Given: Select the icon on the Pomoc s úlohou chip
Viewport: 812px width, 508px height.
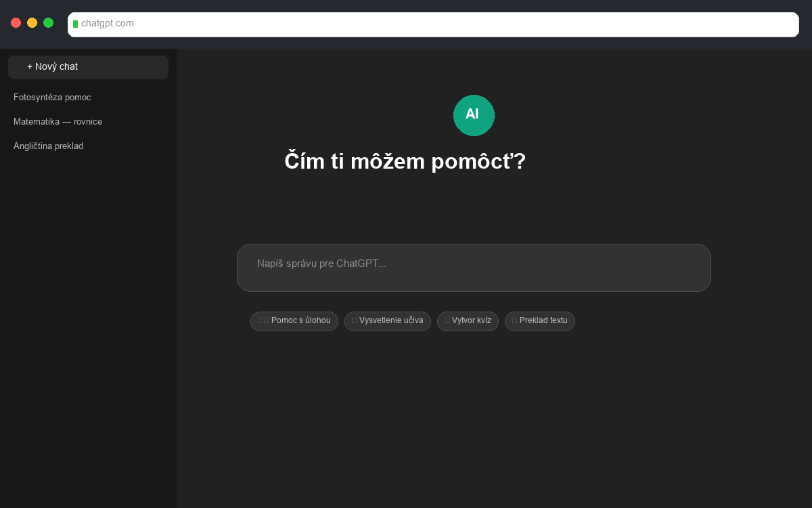Looking at the screenshot, I should 262,321.
